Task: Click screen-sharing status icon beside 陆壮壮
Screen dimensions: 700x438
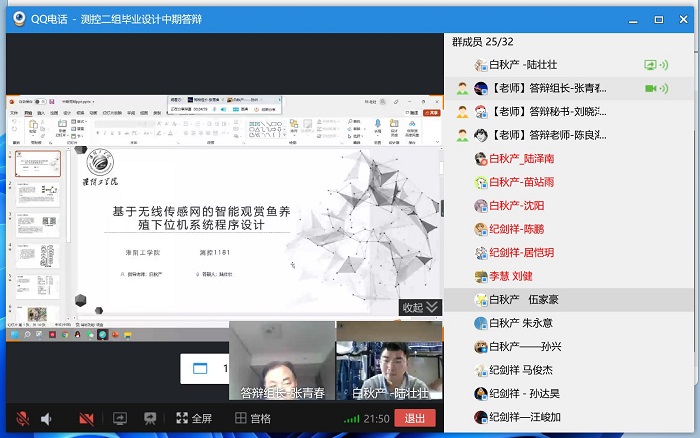Action: click(x=650, y=65)
